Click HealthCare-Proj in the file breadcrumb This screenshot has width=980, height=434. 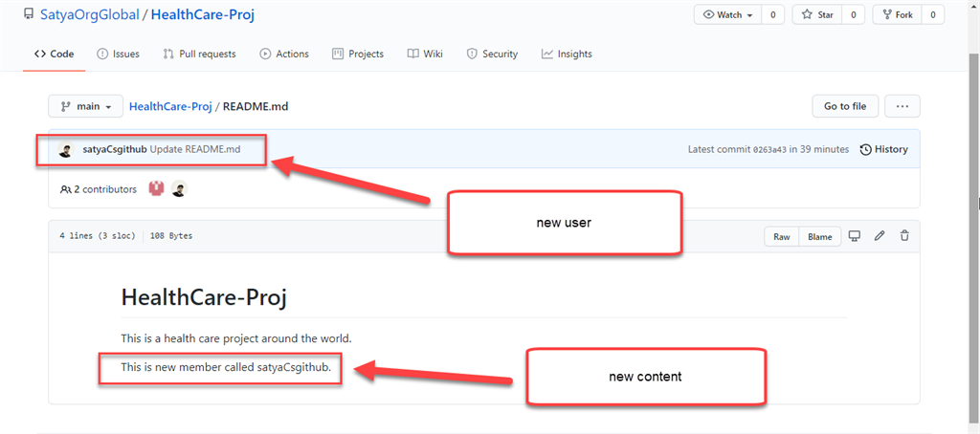click(x=170, y=106)
